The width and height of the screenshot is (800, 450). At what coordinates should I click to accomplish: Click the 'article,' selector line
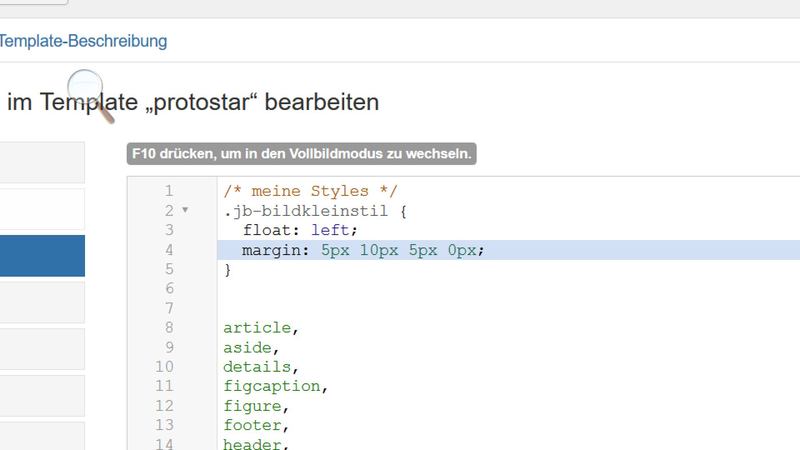pos(261,328)
